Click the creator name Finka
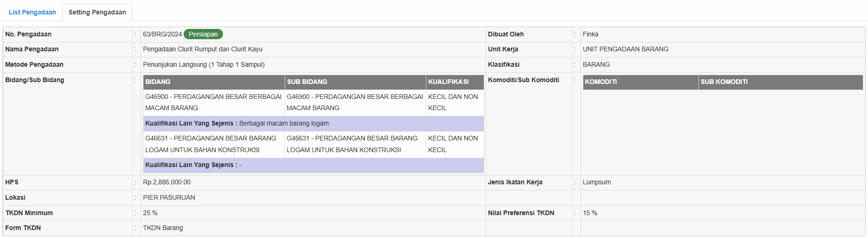 (x=590, y=34)
